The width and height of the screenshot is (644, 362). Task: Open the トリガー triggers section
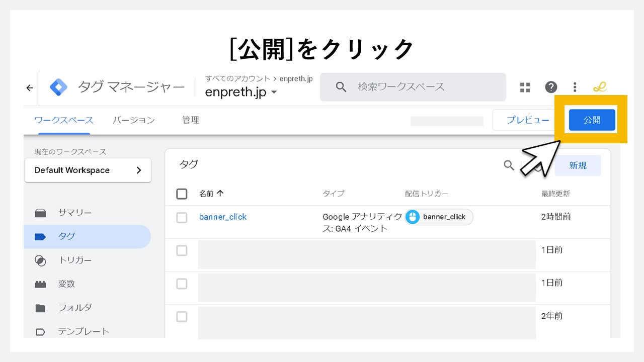coord(75,260)
